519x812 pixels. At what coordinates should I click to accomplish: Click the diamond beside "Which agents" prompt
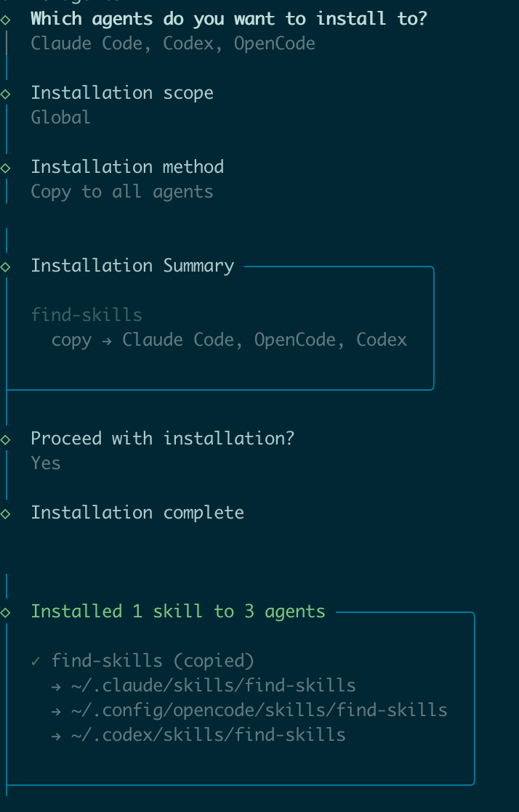pyautogui.click(x=6, y=19)
